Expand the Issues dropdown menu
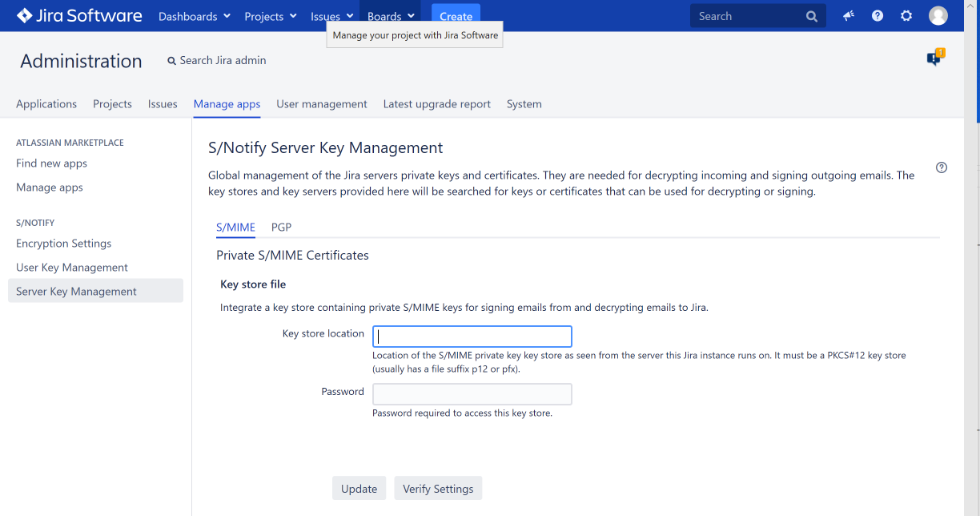 331,16
